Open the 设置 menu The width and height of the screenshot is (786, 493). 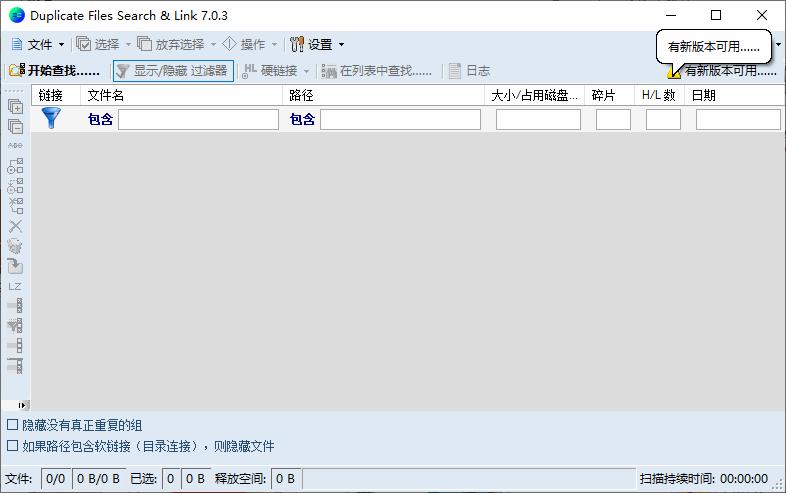coord(317,45)
